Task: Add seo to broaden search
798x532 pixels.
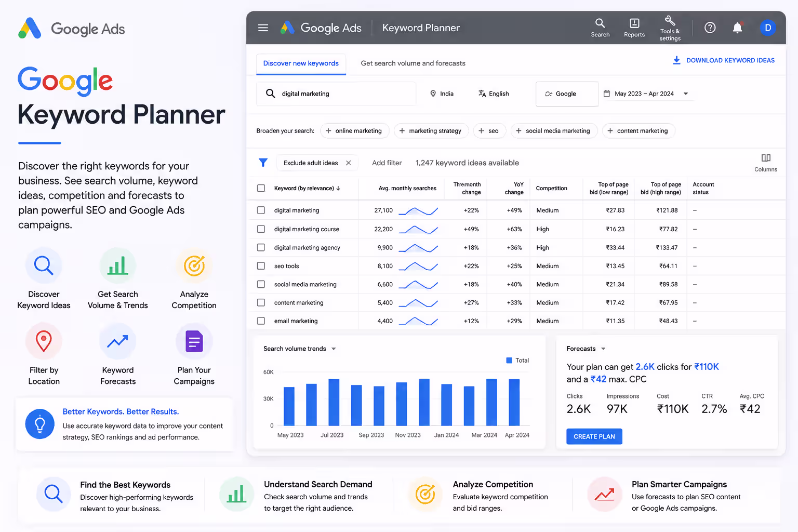Action: 489,131
